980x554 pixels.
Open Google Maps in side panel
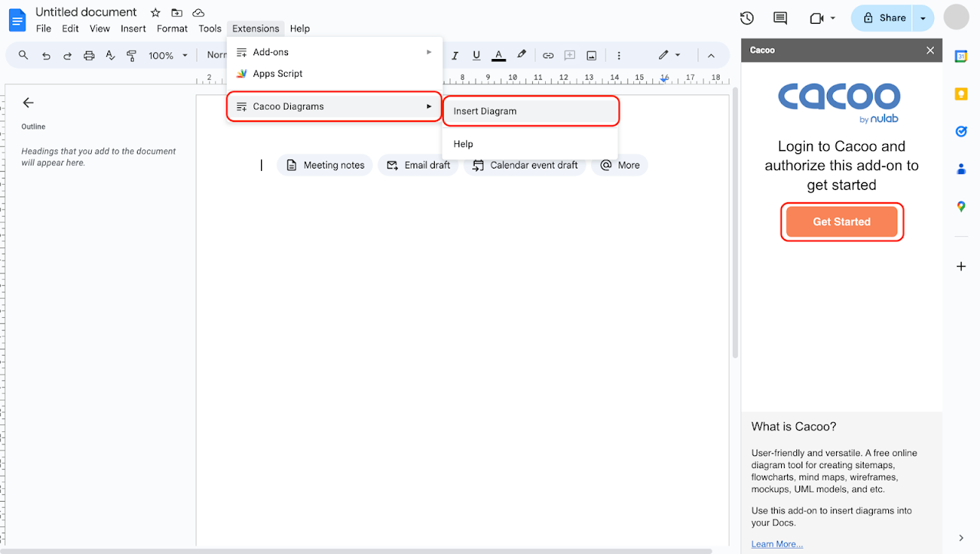962,207
